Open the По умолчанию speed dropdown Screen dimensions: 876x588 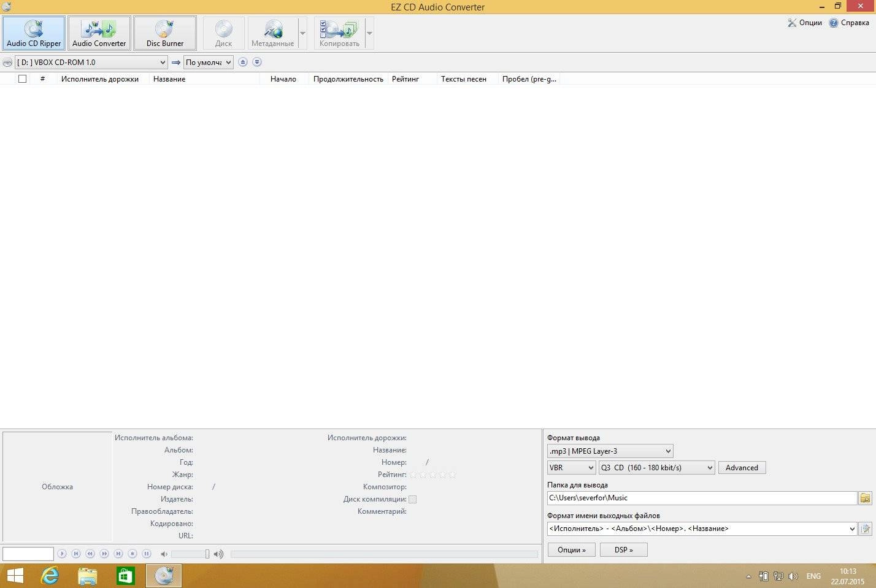pyautogui.click(x=209, y=63)
